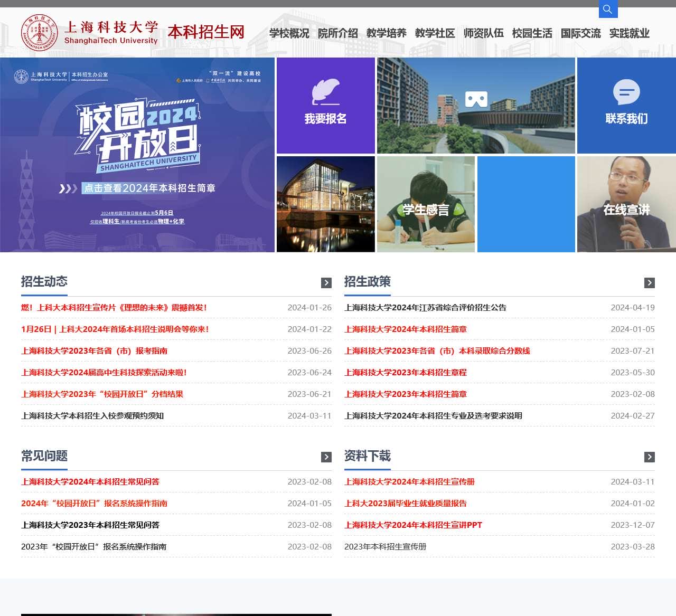Open 燃！上科大本科招生宣传片 news item
The width and height of the screenshot is (676, 616).
[x=114, y=308]
